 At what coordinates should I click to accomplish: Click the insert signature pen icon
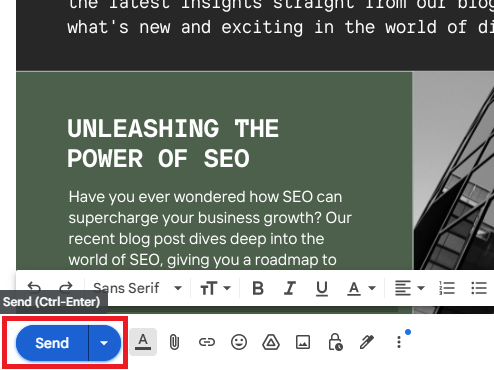[367, 342]
